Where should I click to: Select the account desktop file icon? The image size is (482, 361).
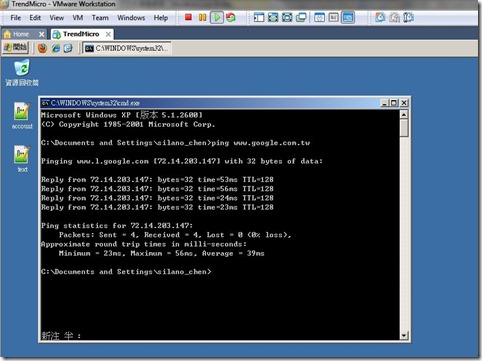[x=22, y=116]
